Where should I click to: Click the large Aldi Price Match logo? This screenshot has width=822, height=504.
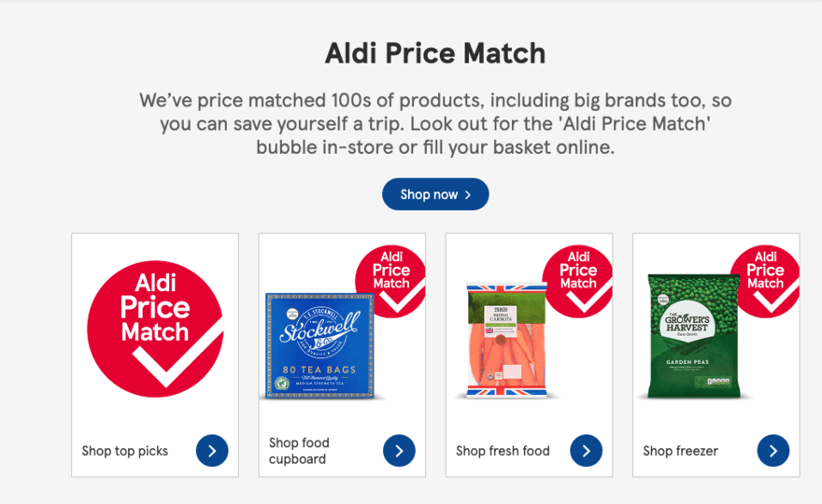click(155, 329)
